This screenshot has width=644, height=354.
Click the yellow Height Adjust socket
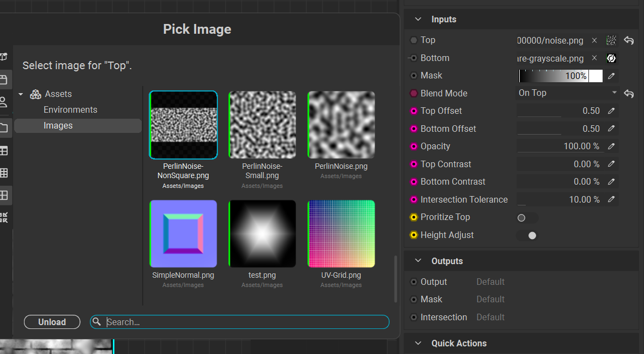tap(414, 235)
